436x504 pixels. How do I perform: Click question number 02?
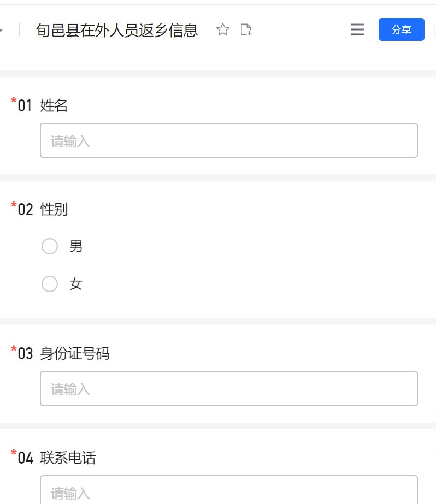(25, 209)
